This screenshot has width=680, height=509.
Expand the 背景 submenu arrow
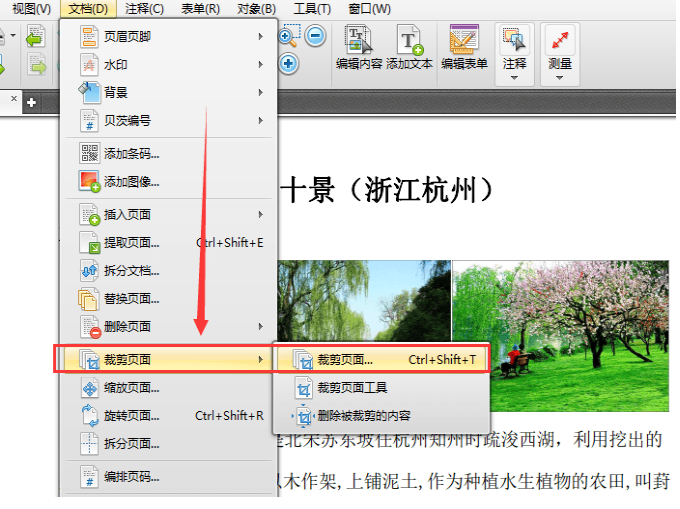(261, 92)
